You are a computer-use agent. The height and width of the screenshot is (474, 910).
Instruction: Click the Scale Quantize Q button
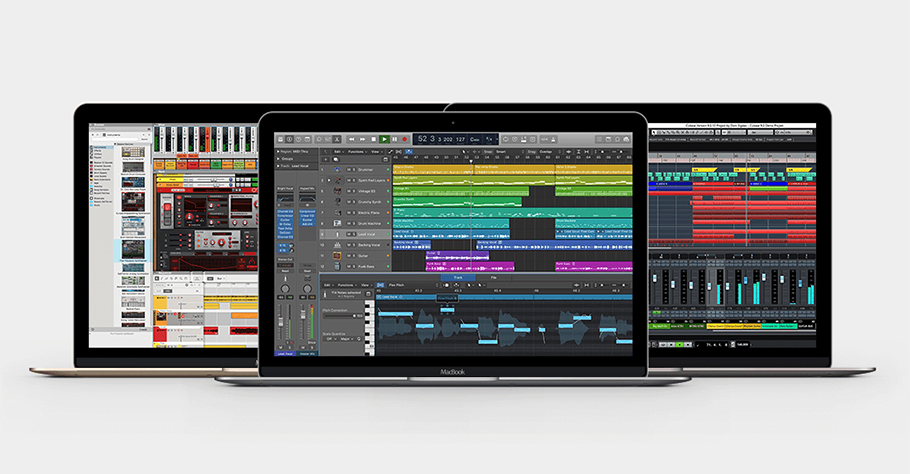[359, 339]
